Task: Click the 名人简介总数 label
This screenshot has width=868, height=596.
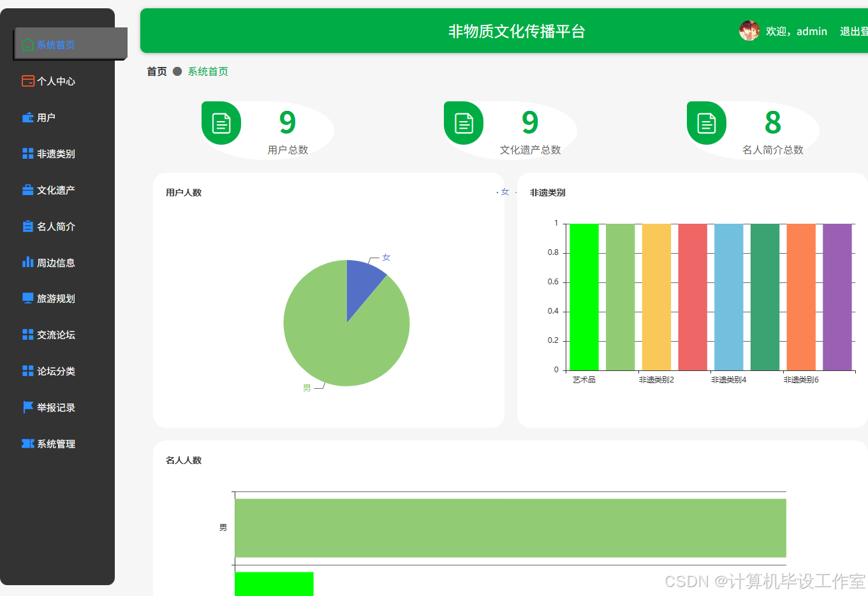Action: pos(773,150)
